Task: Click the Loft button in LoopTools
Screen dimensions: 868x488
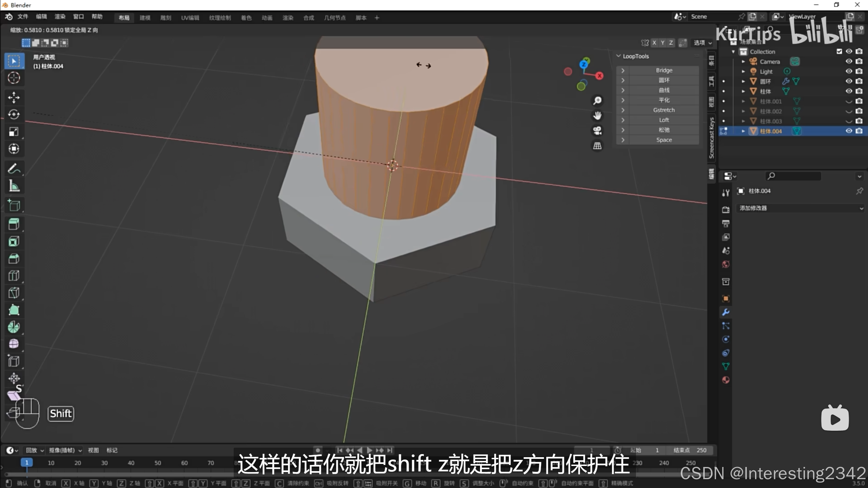Action: (663, 120)
